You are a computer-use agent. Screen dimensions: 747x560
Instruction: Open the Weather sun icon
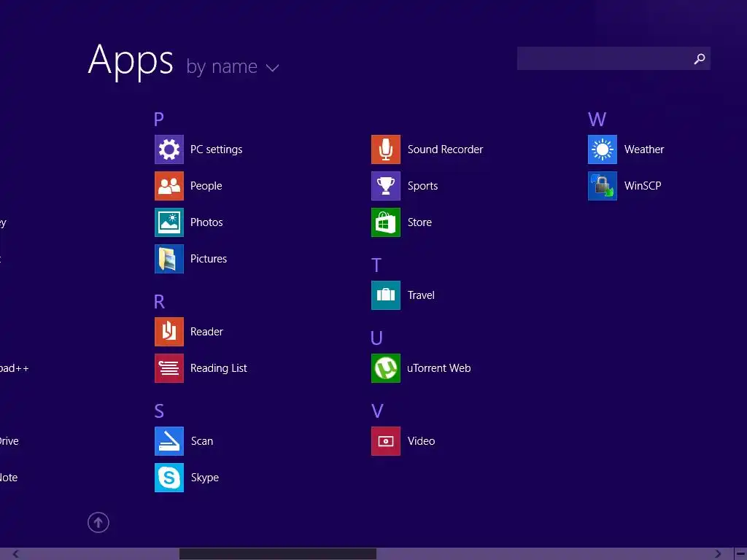(602, 149)
